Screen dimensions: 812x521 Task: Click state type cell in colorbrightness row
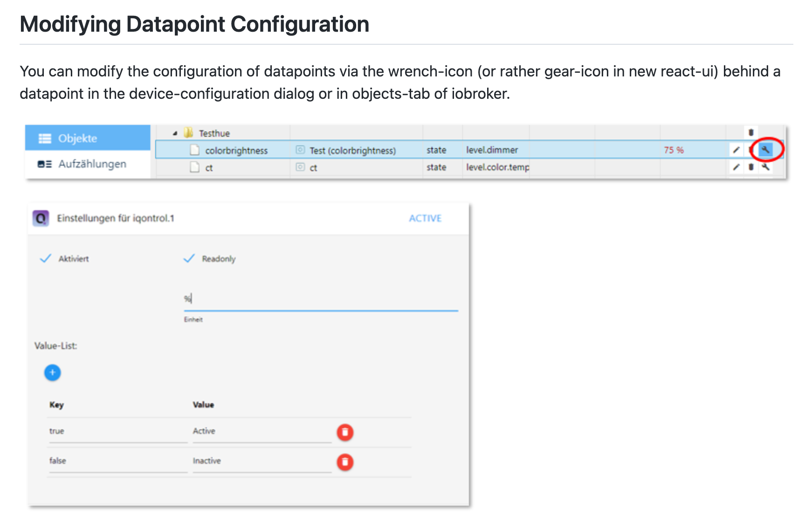tap(436, 150)
